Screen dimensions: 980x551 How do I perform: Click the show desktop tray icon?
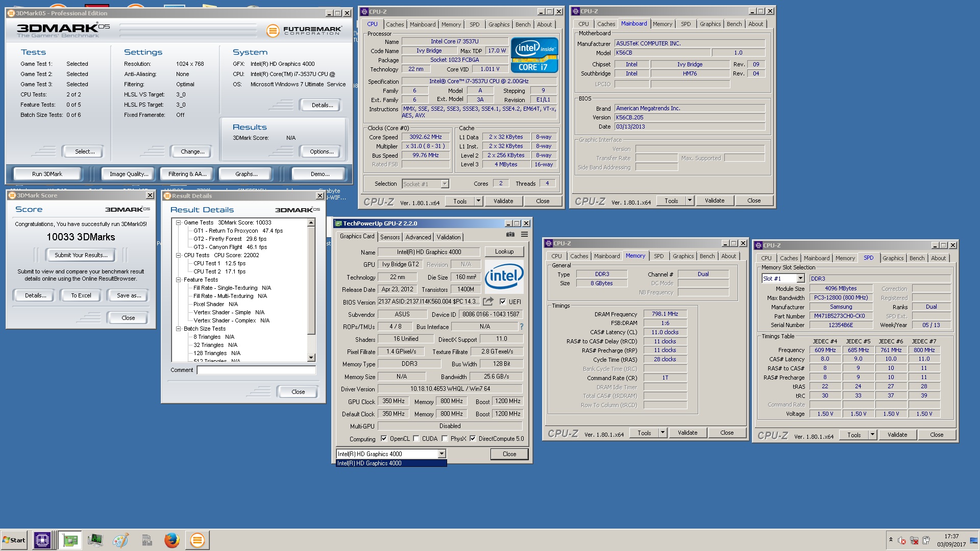click(974, 540)
